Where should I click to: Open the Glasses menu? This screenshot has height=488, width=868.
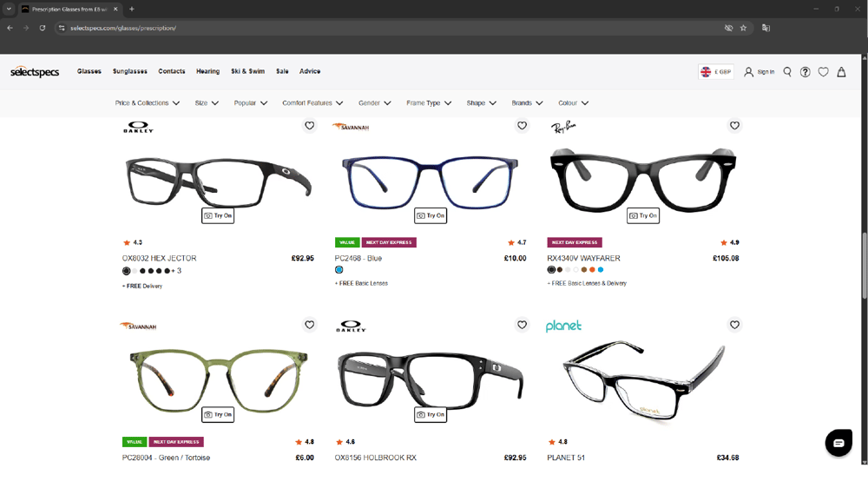pos(89,71)
